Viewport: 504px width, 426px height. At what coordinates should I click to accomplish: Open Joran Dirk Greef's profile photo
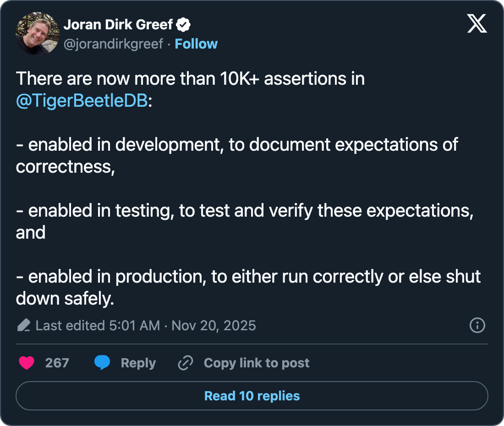38,33
